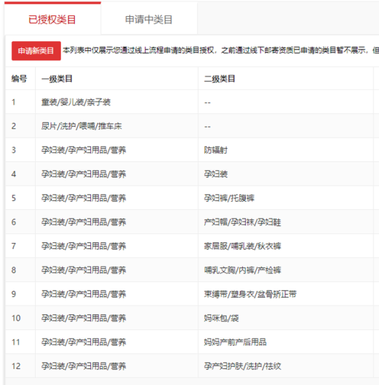
Task: Click the 防辐射 secondary category cell
Action: (216, 150)
